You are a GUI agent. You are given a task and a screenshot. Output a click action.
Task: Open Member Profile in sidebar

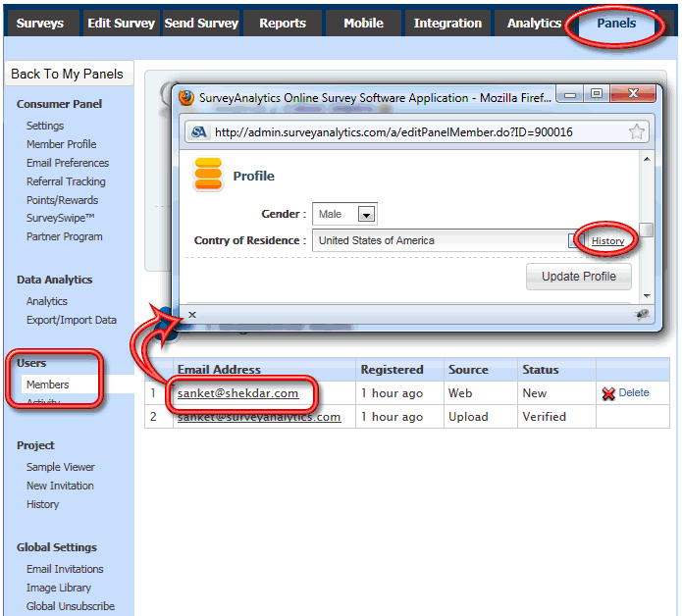click(x=61, y=144)
